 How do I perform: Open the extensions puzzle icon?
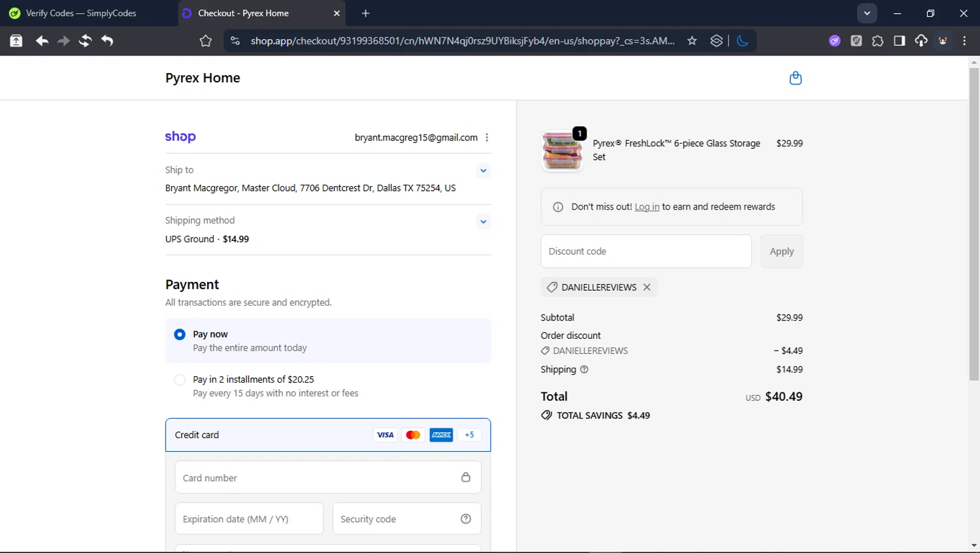pyautogui.click(x=877, y=40)
